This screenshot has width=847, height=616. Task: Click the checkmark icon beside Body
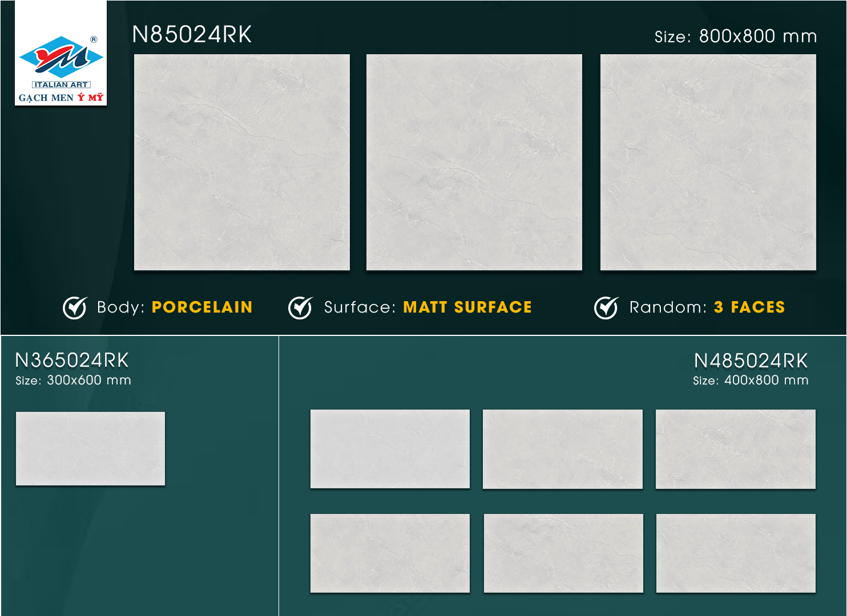[74, 308]
